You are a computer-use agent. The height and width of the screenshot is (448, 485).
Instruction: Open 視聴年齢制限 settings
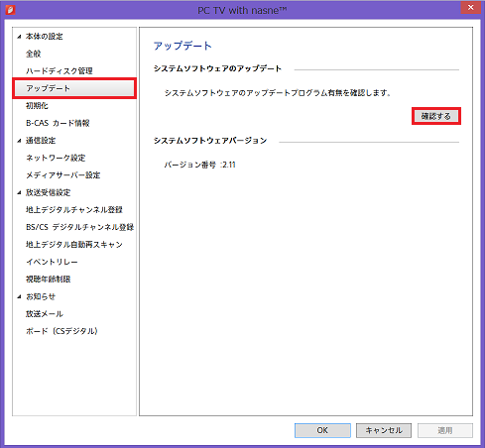(49, 280)
